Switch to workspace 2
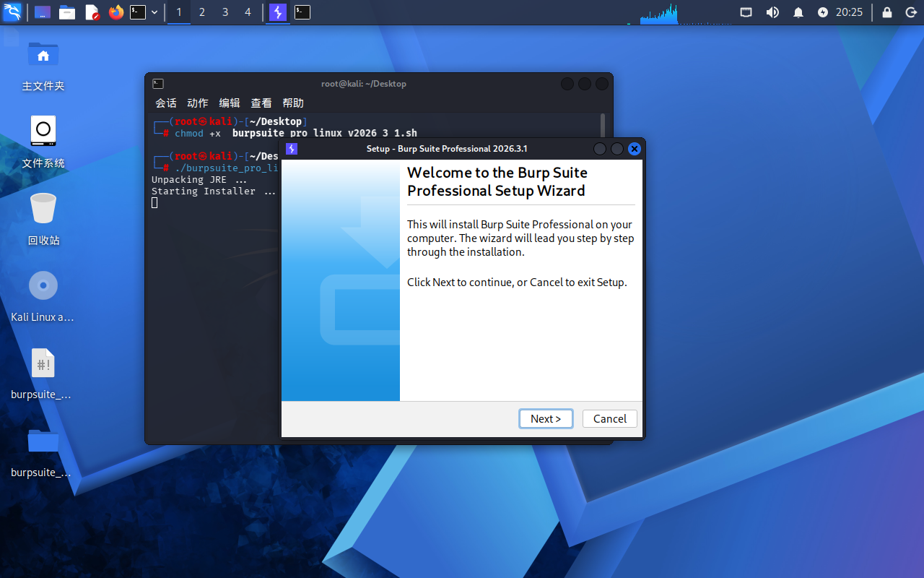 [x=202, y=12]
